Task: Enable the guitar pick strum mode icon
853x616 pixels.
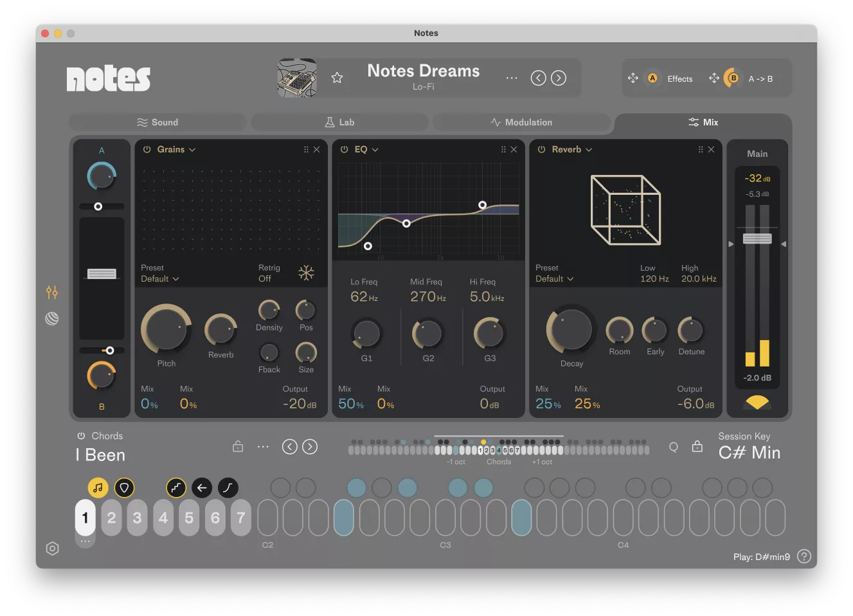Action: (x=125, y=487)
